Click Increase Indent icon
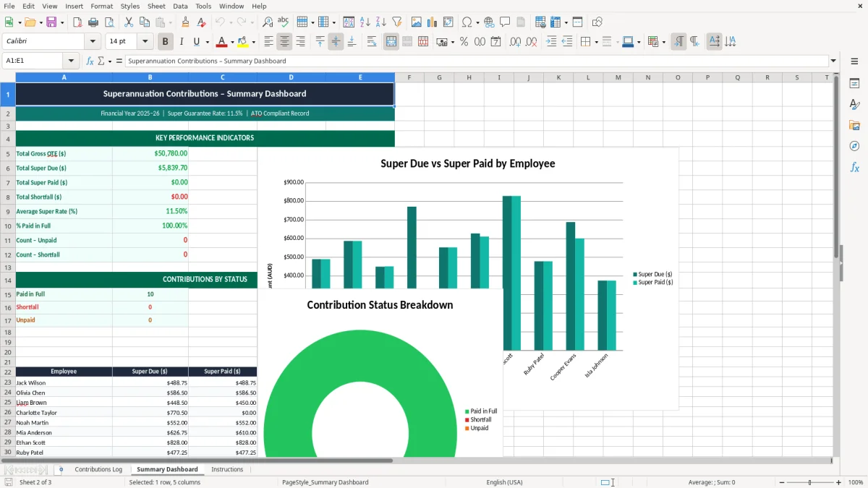 [x=551, y=42]
